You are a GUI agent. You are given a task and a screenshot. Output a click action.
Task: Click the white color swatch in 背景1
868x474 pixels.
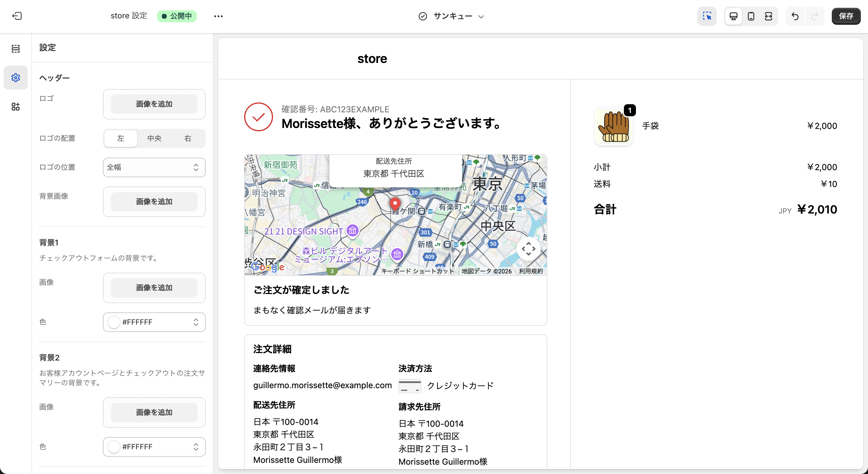114,322
